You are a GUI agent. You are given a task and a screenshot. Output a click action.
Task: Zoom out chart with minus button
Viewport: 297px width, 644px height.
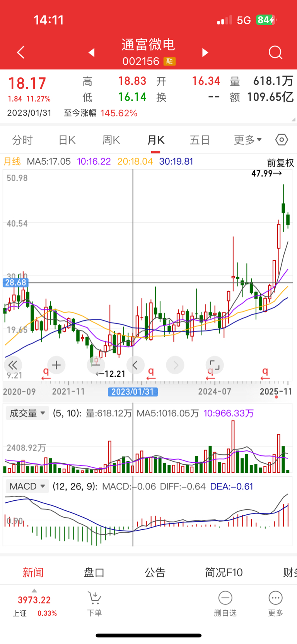pyautogui.click(x=96, y=365)
